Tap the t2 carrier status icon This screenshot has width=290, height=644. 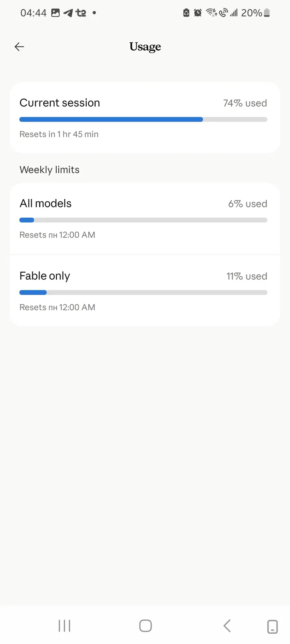tap(81, 13)
